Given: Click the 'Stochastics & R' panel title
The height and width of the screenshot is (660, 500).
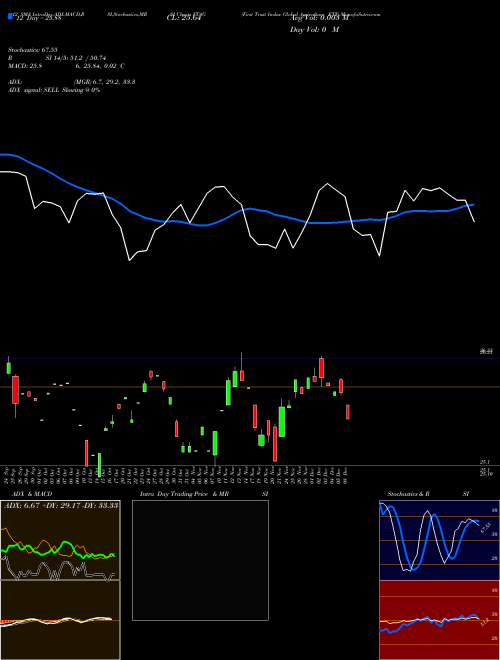Looking at the screenshot, I should [408, 494].
